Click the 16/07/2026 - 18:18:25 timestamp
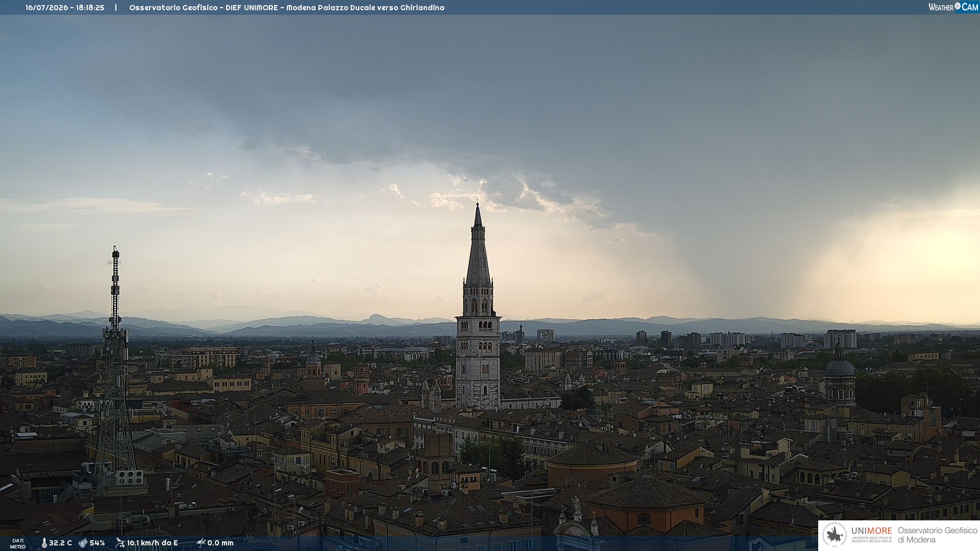This screenshot has width=980, height=551. [65, 8]
